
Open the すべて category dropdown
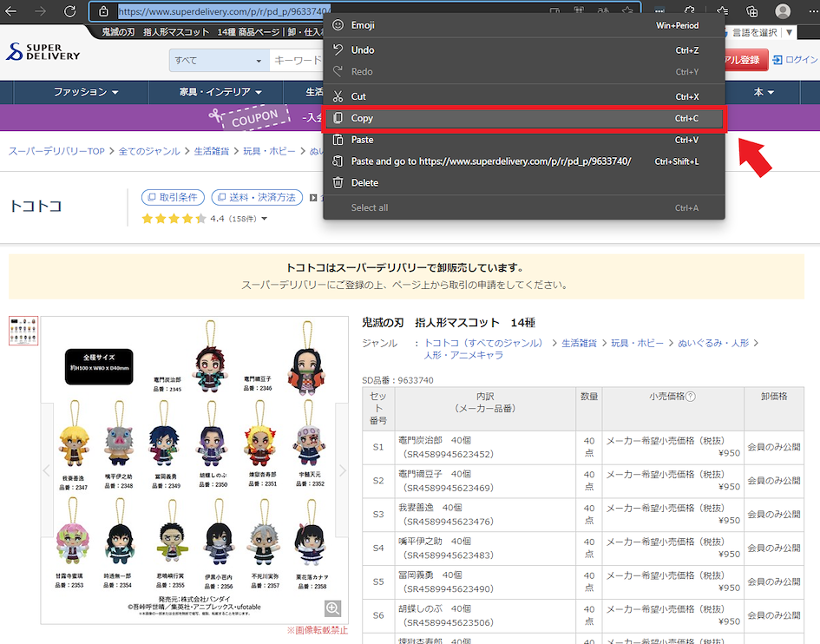click(220, 61)
